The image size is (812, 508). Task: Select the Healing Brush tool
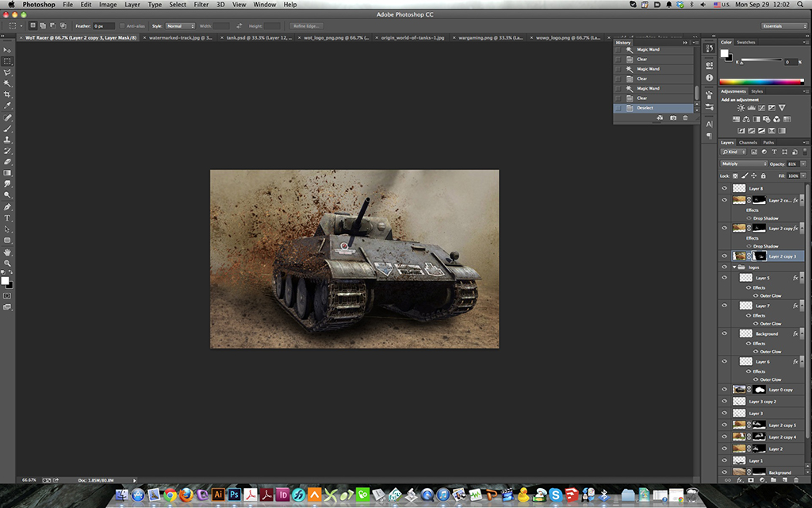point(7,117)
